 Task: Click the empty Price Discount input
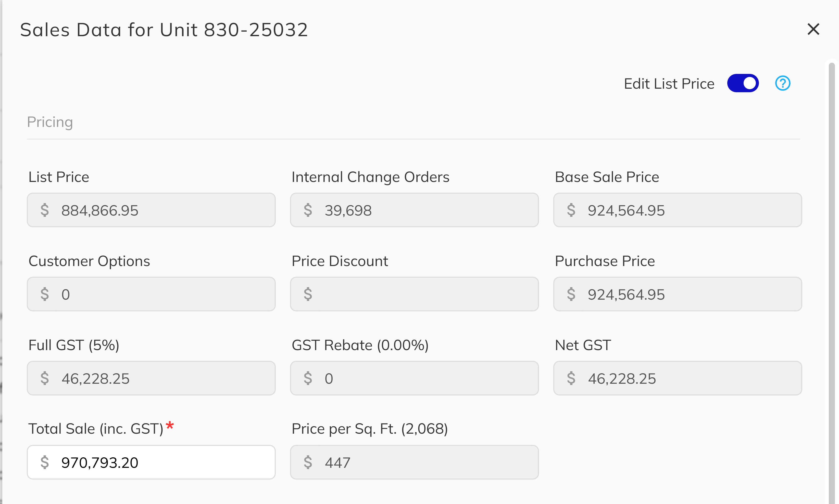415,294
